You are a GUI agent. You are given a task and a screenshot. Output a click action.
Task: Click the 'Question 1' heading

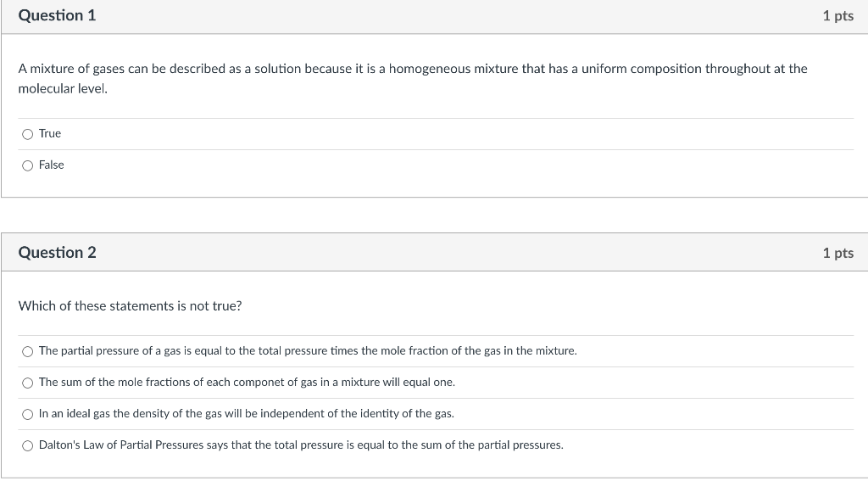pos(57,15)
